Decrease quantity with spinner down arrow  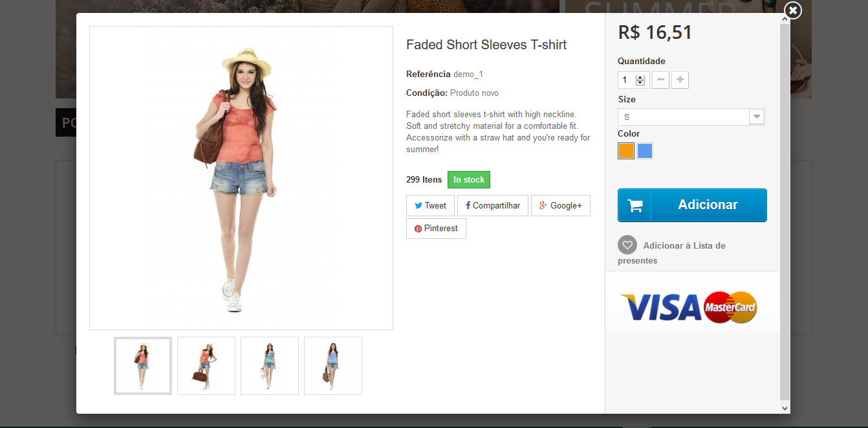(640, 83)
